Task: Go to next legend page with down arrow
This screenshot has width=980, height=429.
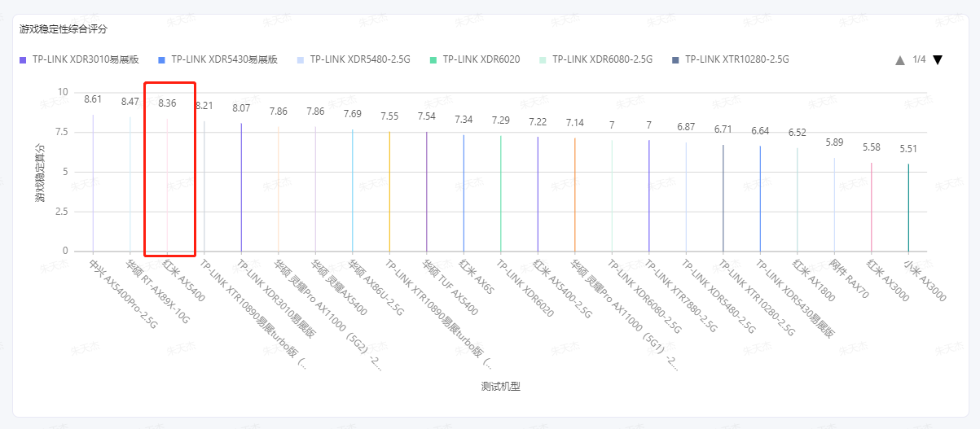Action: point(938,60)
